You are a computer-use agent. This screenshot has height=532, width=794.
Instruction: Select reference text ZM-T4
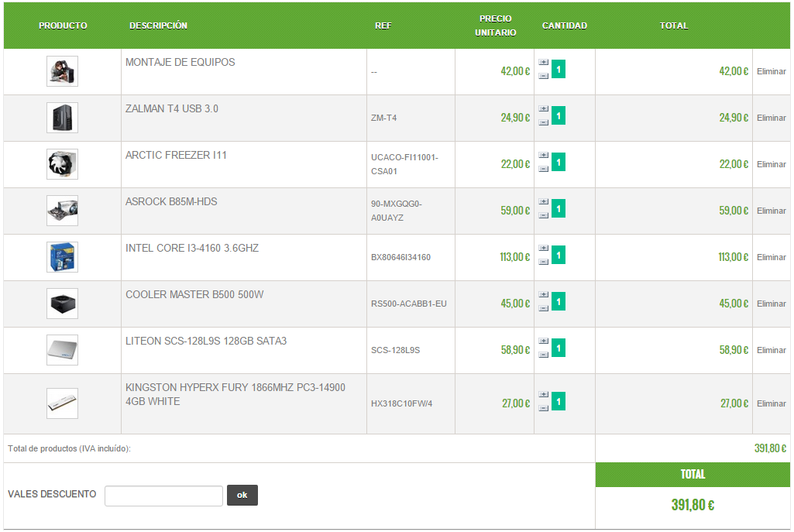(x=384, y=118)
